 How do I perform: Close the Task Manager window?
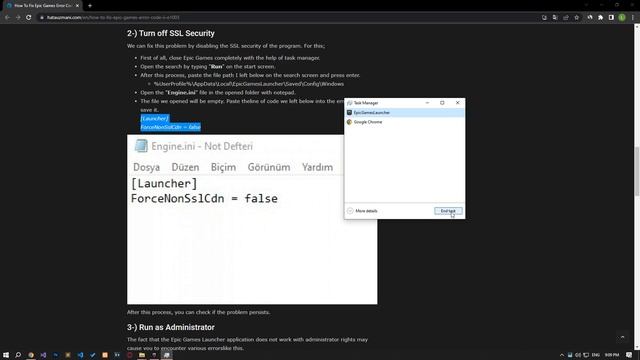(x=458, y=103)
